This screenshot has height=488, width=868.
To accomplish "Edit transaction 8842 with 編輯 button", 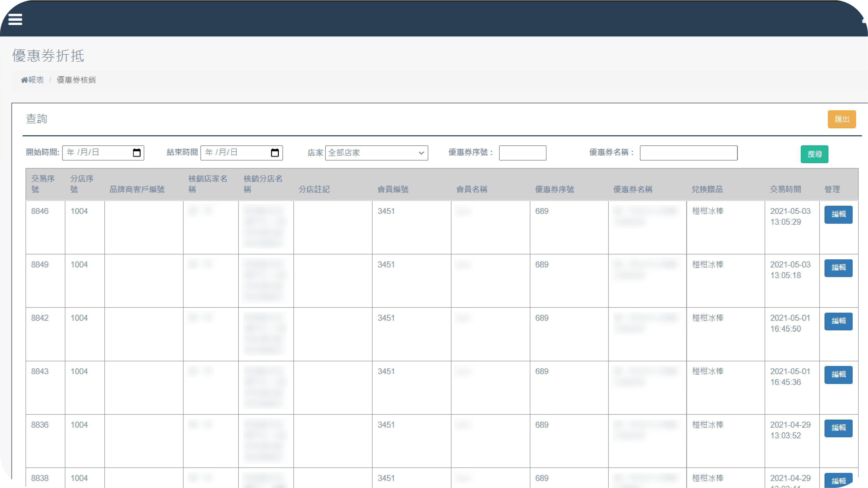I will pyautogui.click(x=838, y=321).
